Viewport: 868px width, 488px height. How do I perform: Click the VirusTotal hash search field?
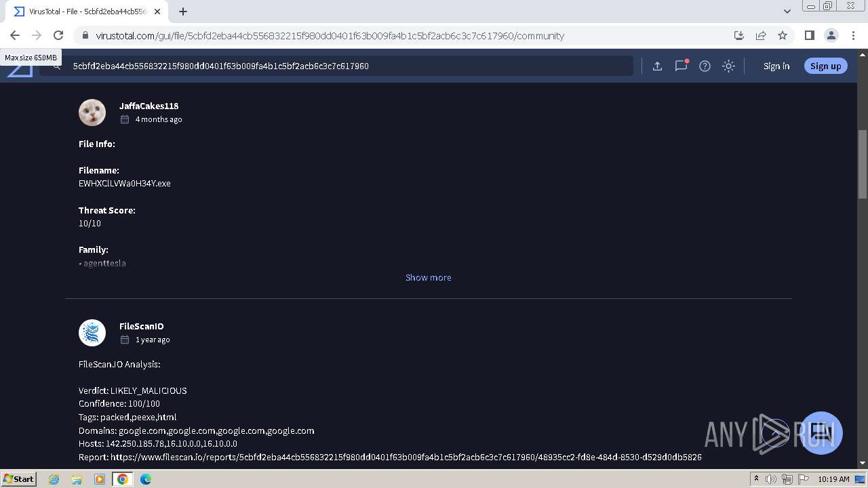tap(336, 66)
